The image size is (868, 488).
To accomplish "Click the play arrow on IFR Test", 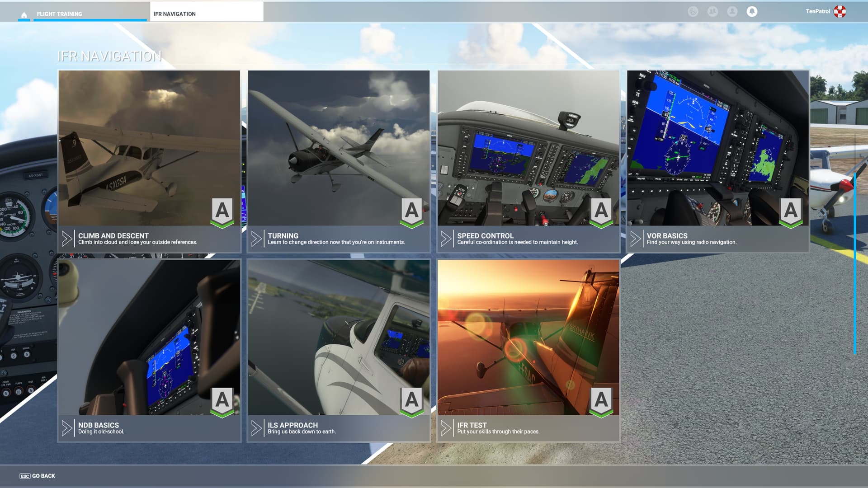I will pos(448,427).
